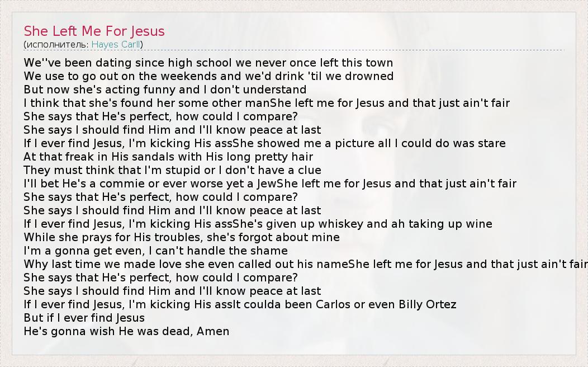Click the song title 'She Left Me For Jesus'
Viewport: 588px width, 367px height.
[94, 31]
